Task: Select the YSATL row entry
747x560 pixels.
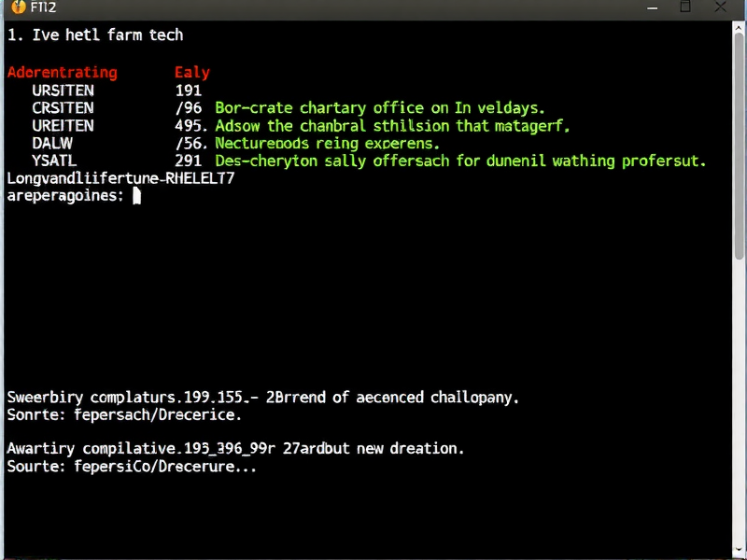Action: [53, 161]
